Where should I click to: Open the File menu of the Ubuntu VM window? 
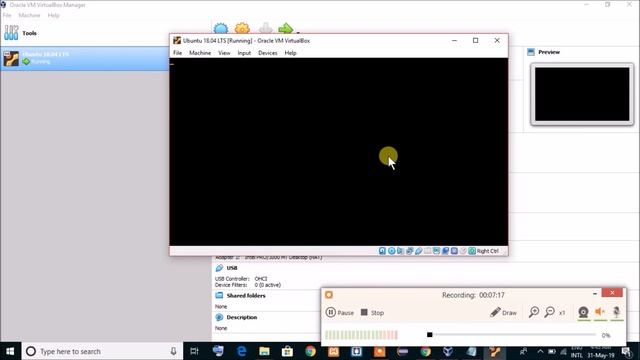point(178,53)
